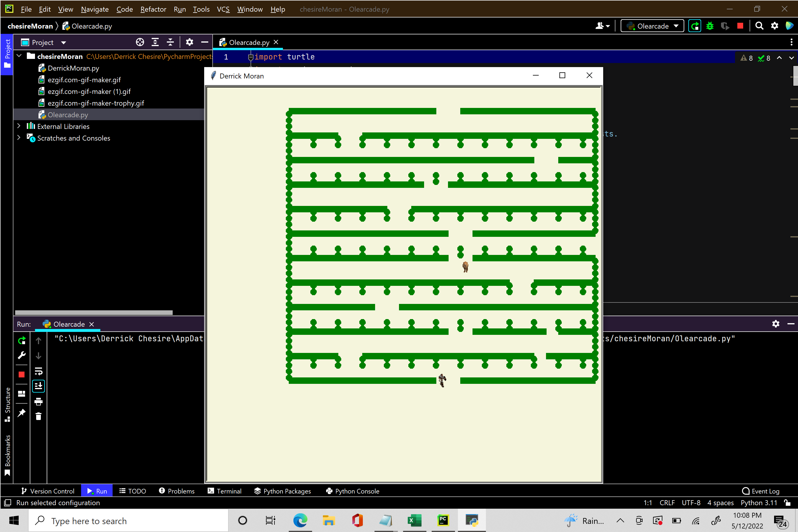Open Project panel options gear
798x532 pixels.
click(189, 42)
